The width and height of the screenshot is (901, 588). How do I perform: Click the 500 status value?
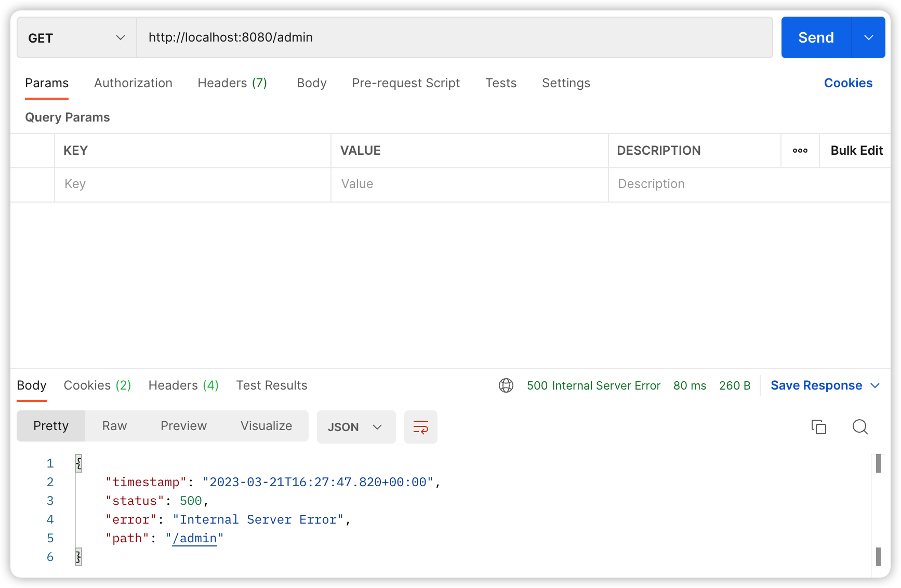pos(191,501)
